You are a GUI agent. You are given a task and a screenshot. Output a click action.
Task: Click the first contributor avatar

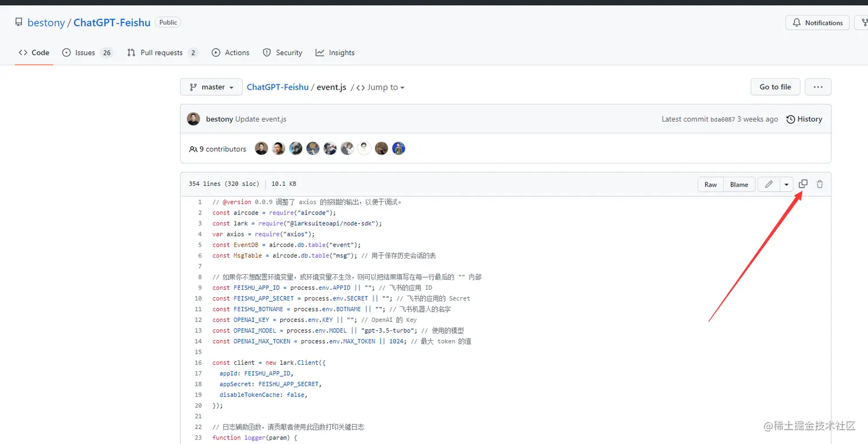pyautogui.click(x=261, y=149)
